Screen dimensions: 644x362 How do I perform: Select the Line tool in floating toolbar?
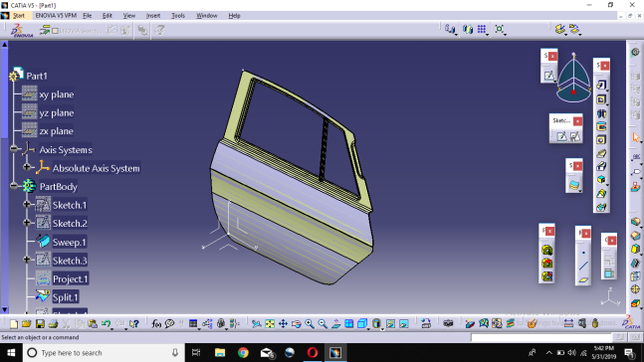pos(583,266)
